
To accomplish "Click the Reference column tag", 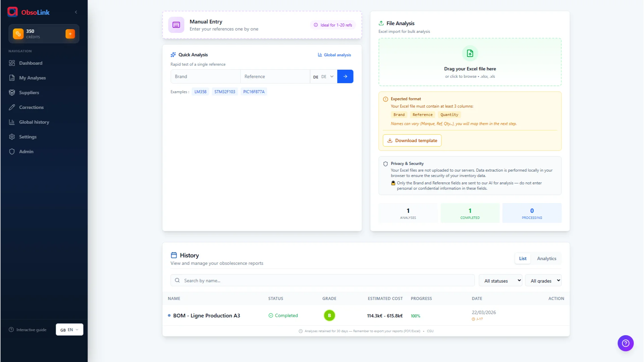I will pyautogui.click(x=423, y=115).
